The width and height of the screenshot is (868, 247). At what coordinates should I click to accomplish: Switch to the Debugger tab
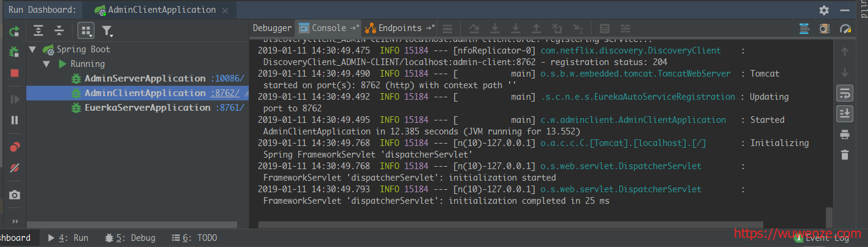(272, 28)
